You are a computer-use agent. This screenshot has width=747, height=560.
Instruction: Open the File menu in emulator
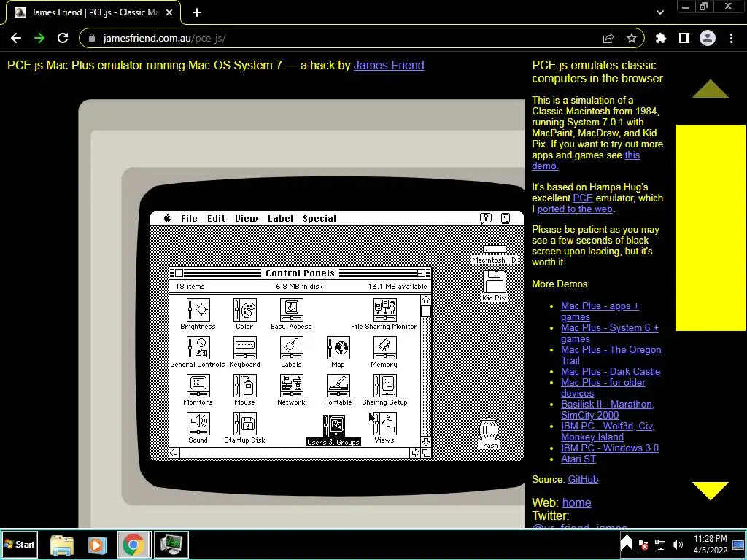[x=189, y=218]
